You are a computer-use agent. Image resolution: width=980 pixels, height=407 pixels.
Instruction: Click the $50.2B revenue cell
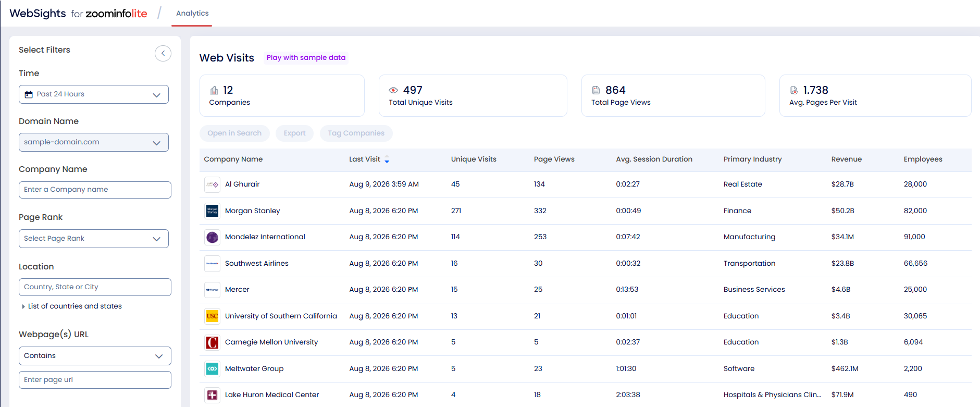(x=842, y=211)
